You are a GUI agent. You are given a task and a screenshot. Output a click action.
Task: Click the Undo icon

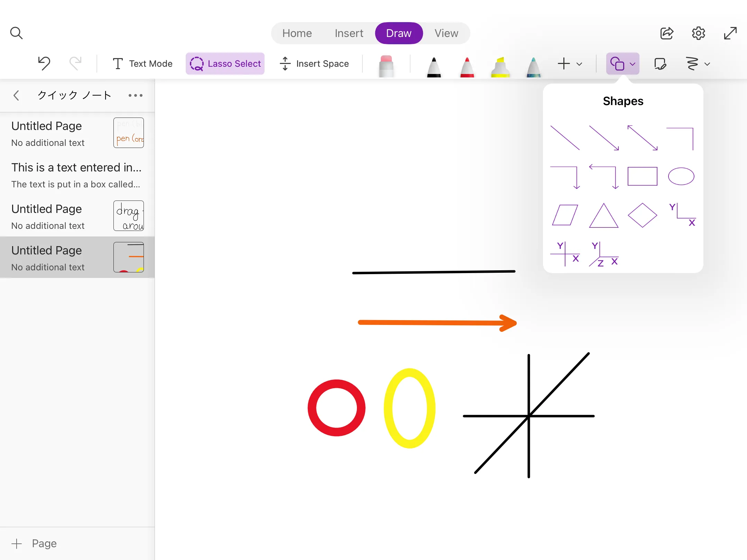point(44,64)
